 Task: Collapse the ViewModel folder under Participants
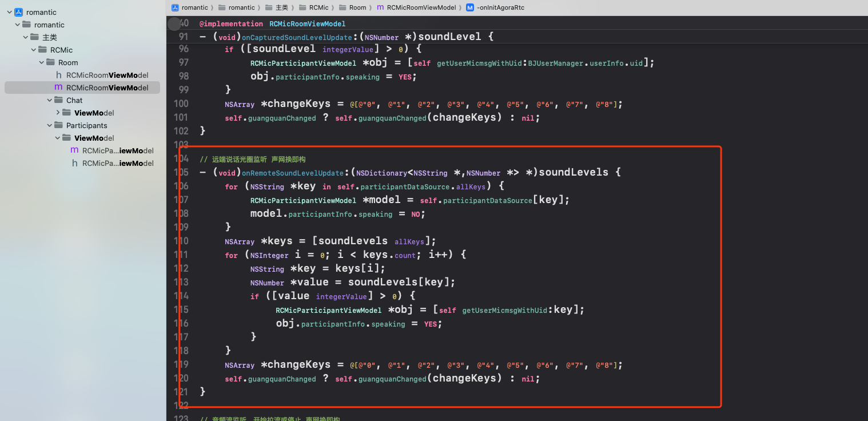click(x=58, y=138)
